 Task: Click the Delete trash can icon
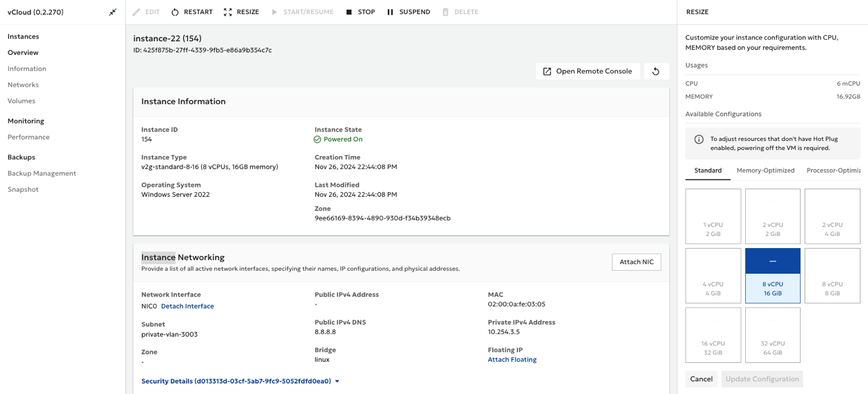click(x=446, y=12)
